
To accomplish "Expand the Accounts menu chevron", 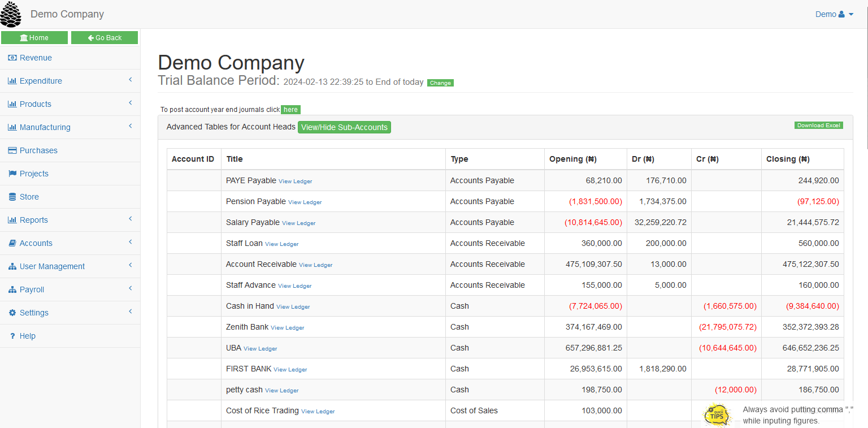I will [131, 242].
